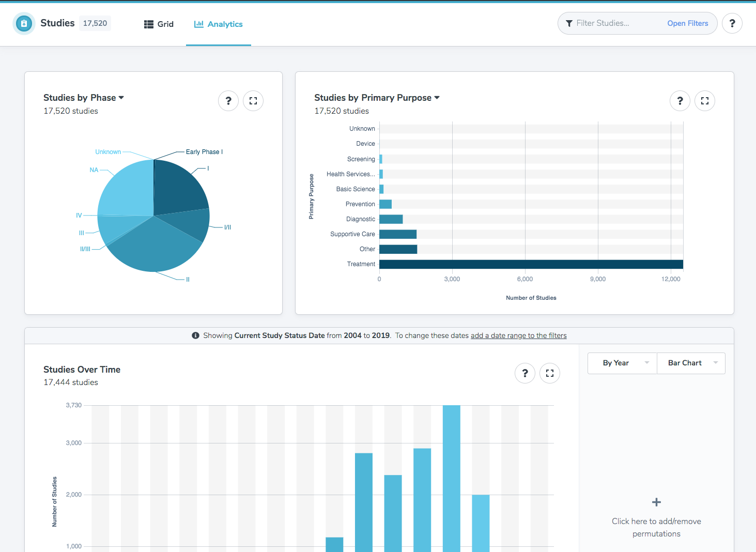
Task: Click the Health Services... axis label
Action: coord(351,174)
